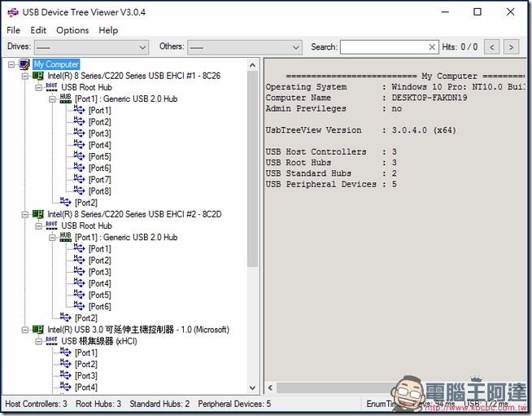Select the My Computer tree label

click(56, 64)
